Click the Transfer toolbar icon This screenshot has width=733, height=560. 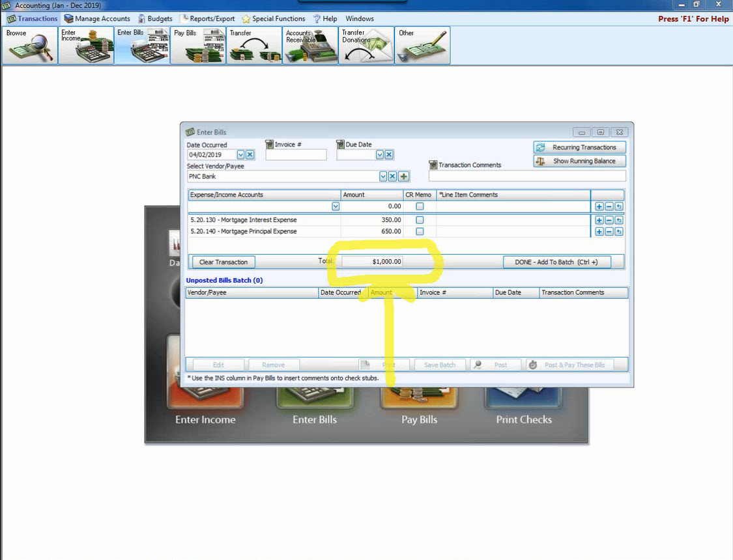[254, 45]
